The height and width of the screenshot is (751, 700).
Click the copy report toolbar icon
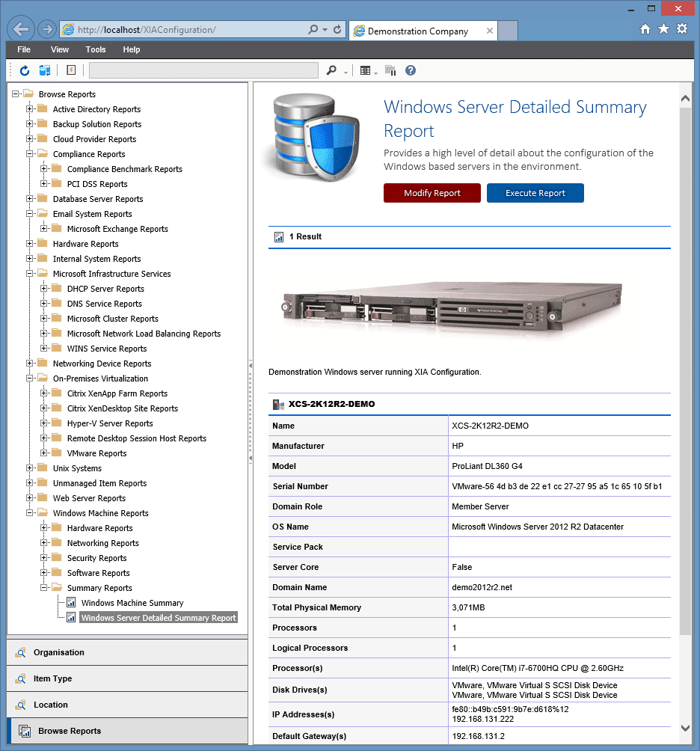click(390, 70)
